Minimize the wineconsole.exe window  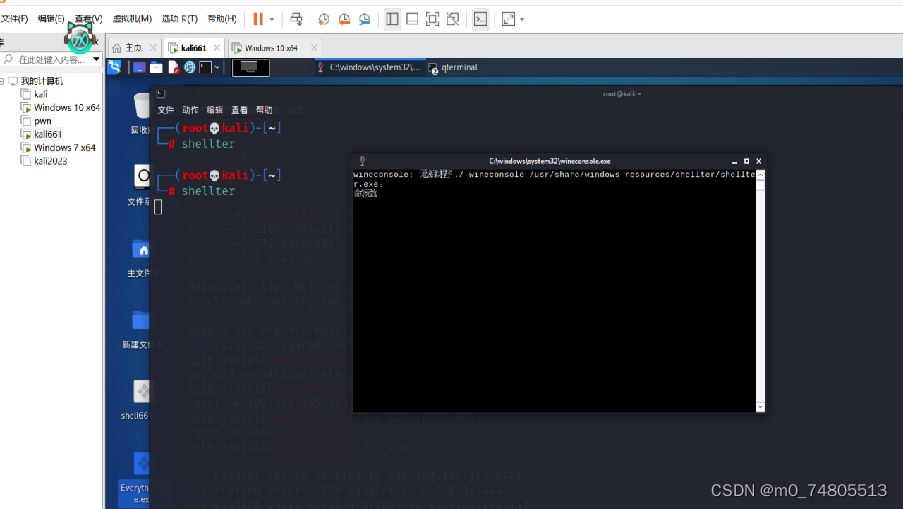click(x=734, y=162)
